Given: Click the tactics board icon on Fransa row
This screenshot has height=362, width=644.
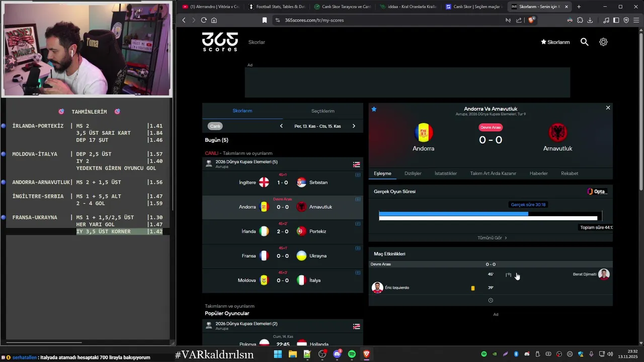Looking at the screenshot, I should (358, 248).
